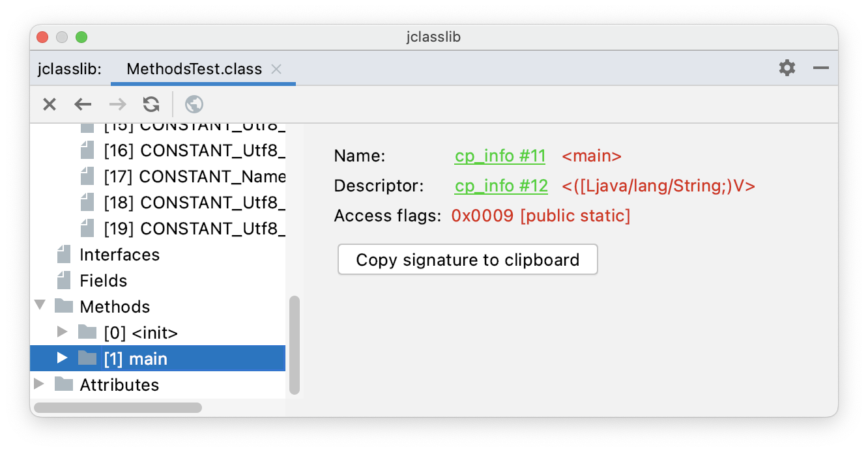This screenshot has height=452, width=868.
Task: Close the MethodsTest.class tab
Action: (276, 69)
